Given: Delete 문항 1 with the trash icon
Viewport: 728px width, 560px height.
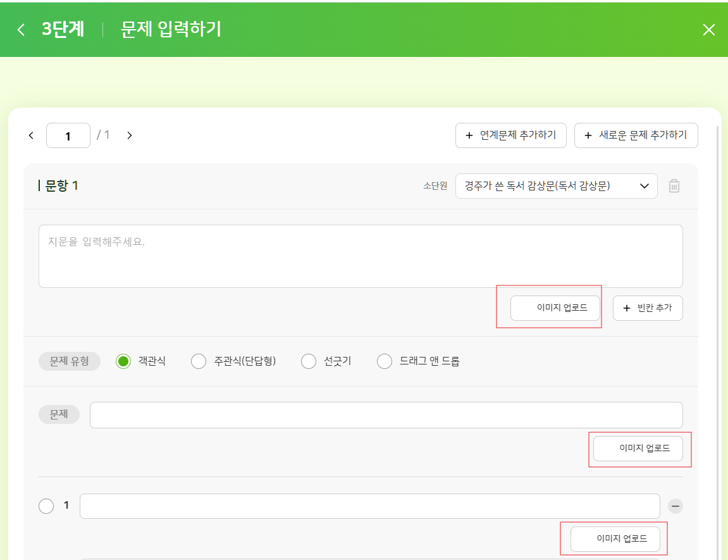Looking at the screenshot, I should coord(674,186).
